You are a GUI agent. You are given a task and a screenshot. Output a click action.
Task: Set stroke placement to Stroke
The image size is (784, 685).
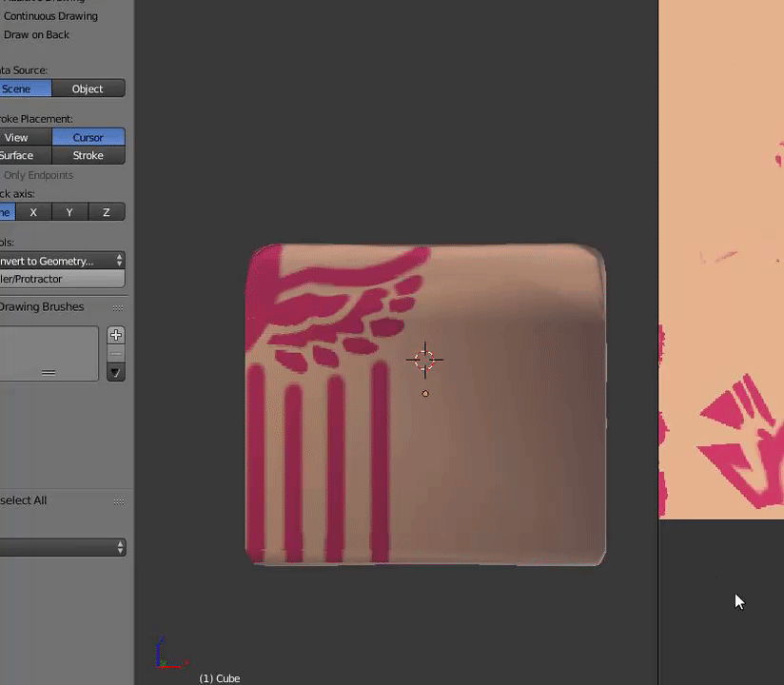[88, 155]
